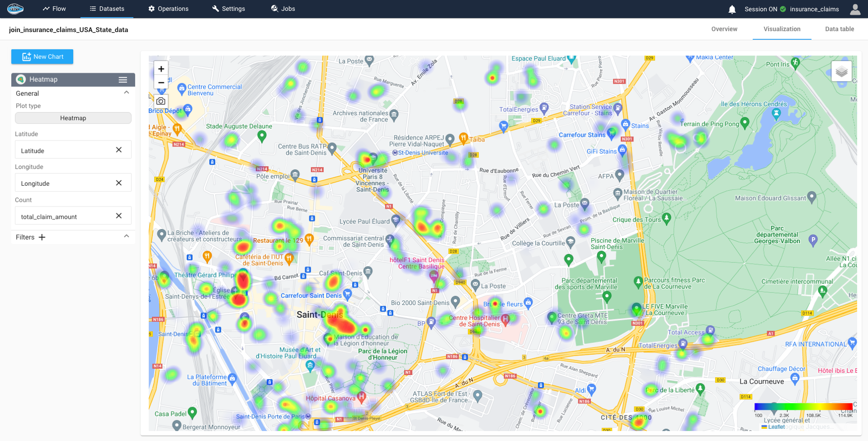
Task: Click the Collège la Courtille marker
Action: (x=571, y=242)
